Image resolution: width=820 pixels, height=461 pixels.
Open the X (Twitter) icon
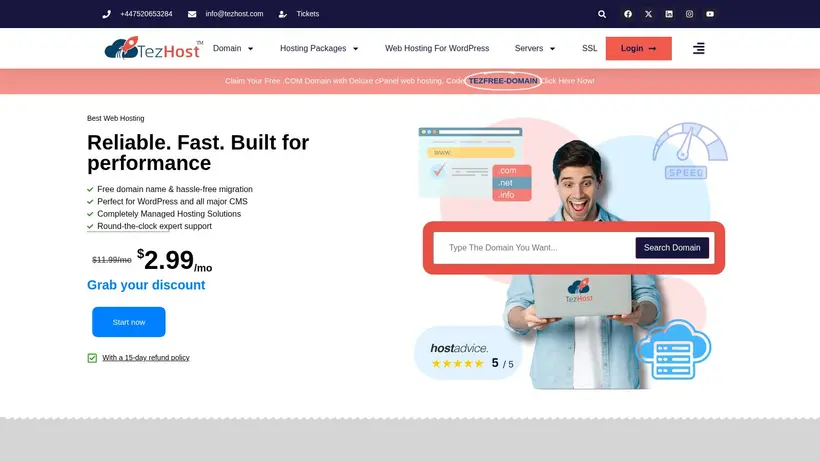click(648, 14)
